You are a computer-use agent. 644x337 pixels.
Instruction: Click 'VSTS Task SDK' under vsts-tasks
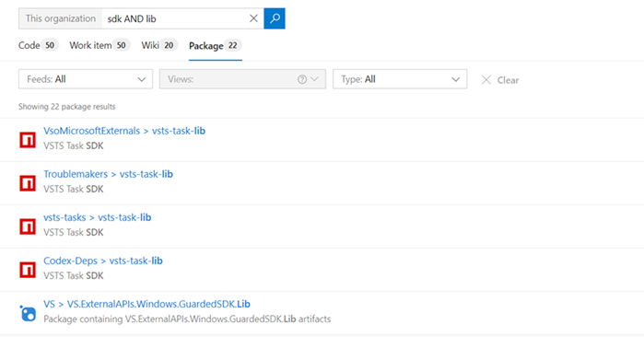coord(74,232)
